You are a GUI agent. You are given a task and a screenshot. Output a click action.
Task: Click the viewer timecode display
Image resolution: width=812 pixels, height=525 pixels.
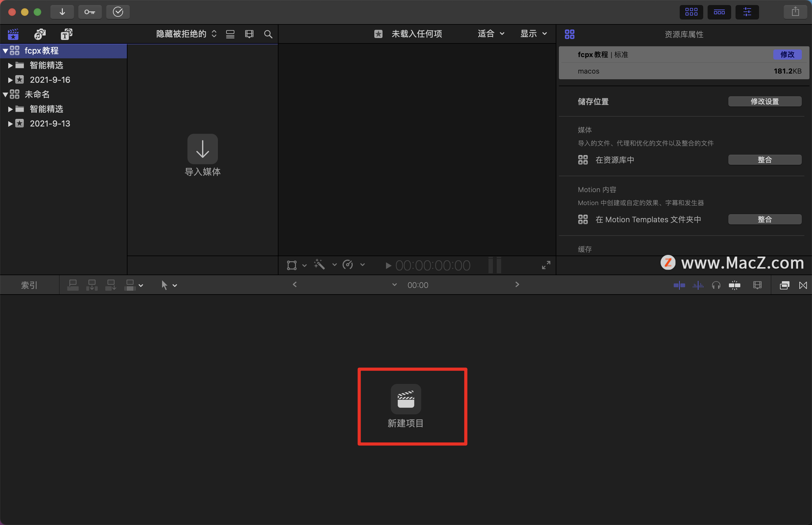(x=433, y=265)
